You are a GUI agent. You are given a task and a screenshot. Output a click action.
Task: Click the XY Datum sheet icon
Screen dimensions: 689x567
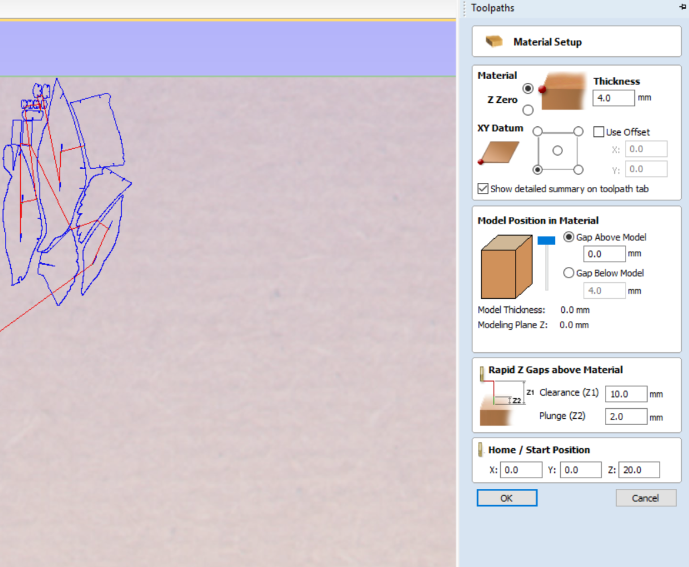[499, 153]
